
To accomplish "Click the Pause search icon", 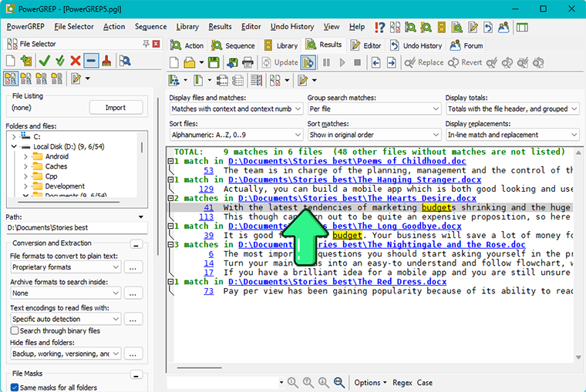I will coord(326,62).
